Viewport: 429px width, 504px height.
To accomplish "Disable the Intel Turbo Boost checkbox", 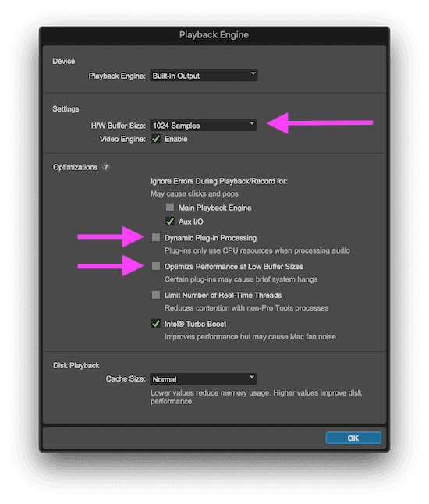I will pyautogui.click(x=156, y=324).
